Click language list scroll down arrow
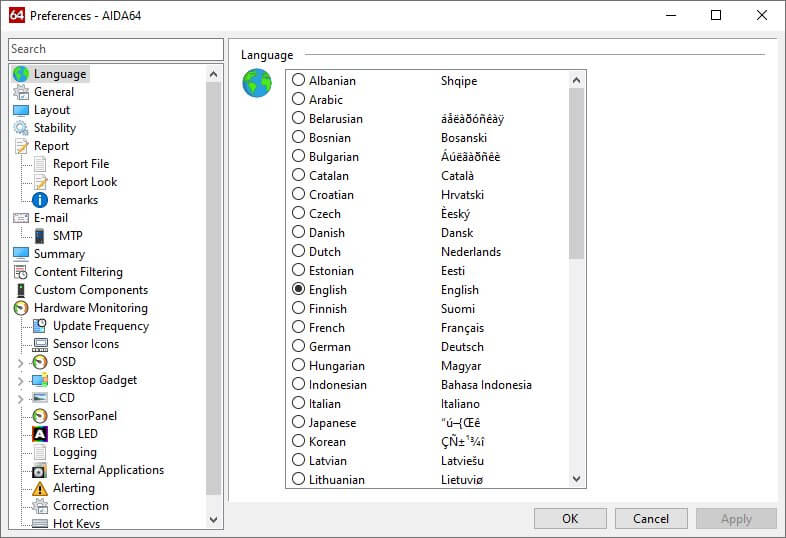The image size is (786, 538). (x=576, y=479)
